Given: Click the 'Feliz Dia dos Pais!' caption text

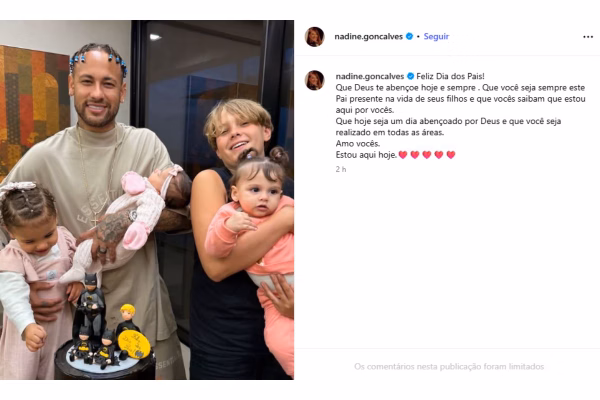Looking at the screenshot, I should (x=450, y=76).
